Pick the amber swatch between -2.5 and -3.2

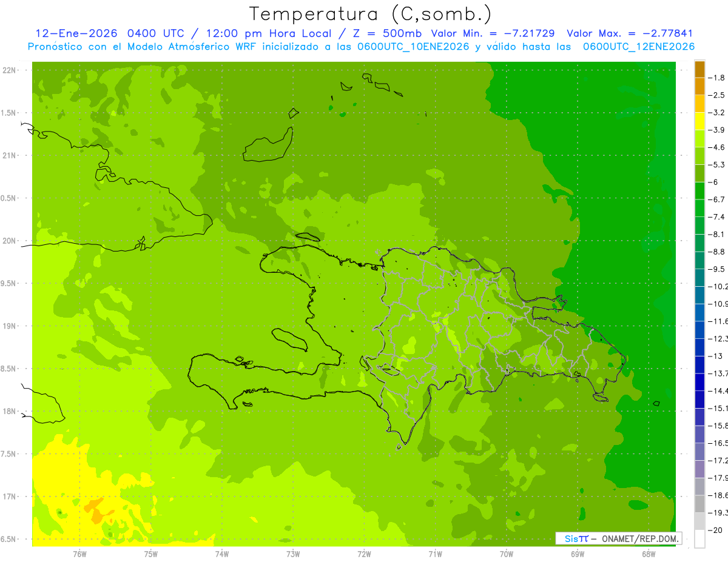pos(699,104)
